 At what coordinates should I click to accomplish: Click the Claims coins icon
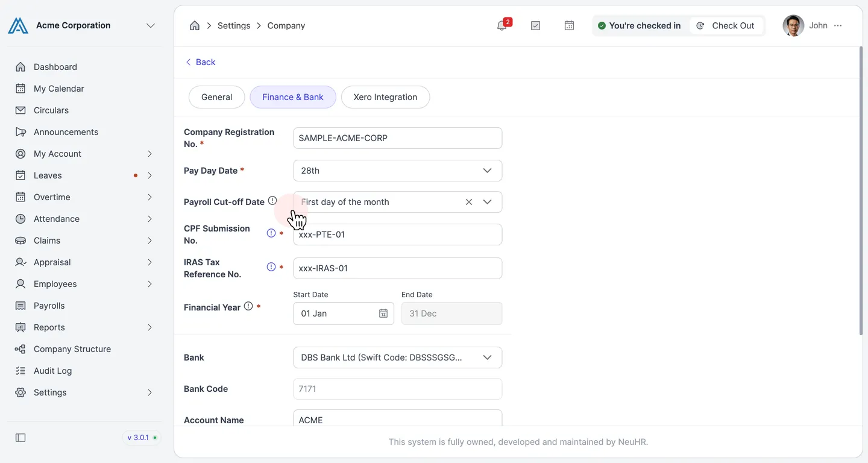20,241
